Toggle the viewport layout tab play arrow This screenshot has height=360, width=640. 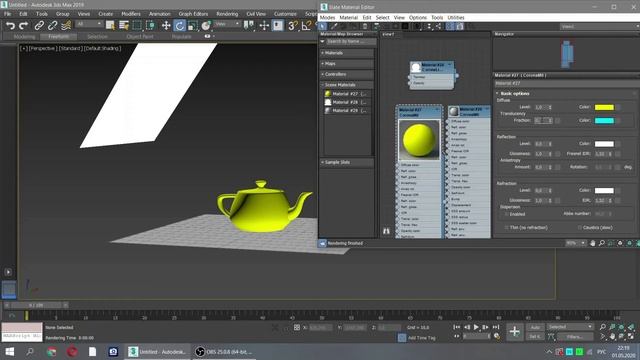[x=8, y=272]
